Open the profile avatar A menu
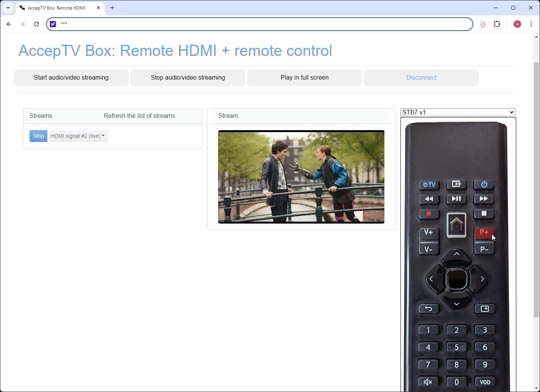This screenshot has height=392, width=540. (517, 24)
